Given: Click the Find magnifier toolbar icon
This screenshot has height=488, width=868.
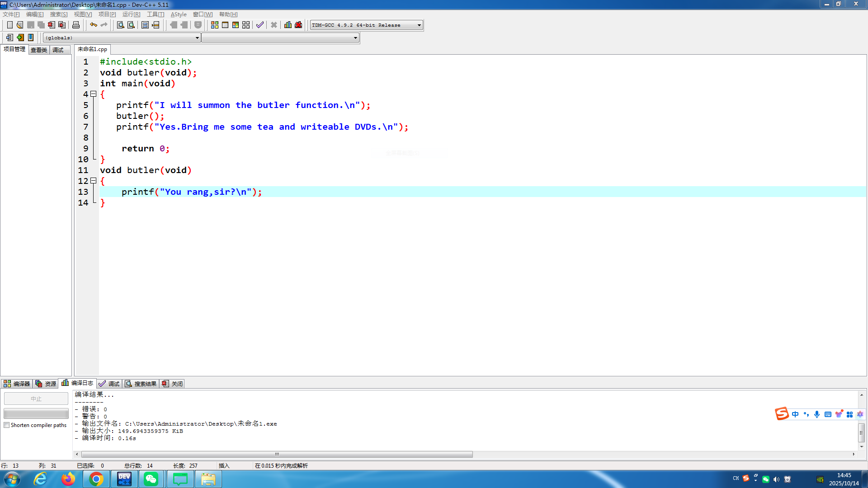Looking at the screenshot, I should tap(121, 25).
